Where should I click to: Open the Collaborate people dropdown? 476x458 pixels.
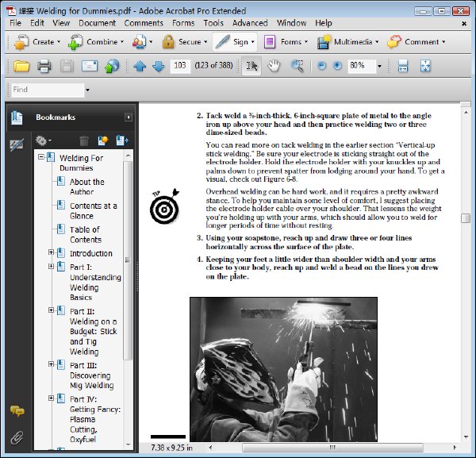coord(142,42)
